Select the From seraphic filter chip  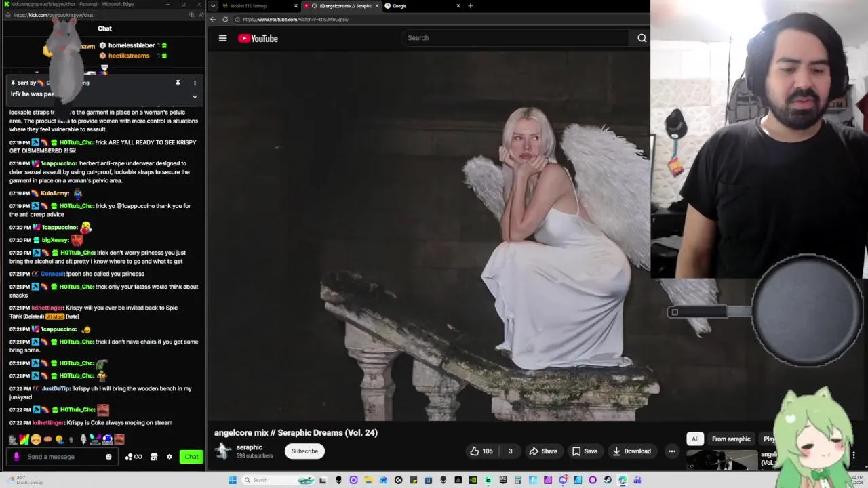[x=731, y=439]
